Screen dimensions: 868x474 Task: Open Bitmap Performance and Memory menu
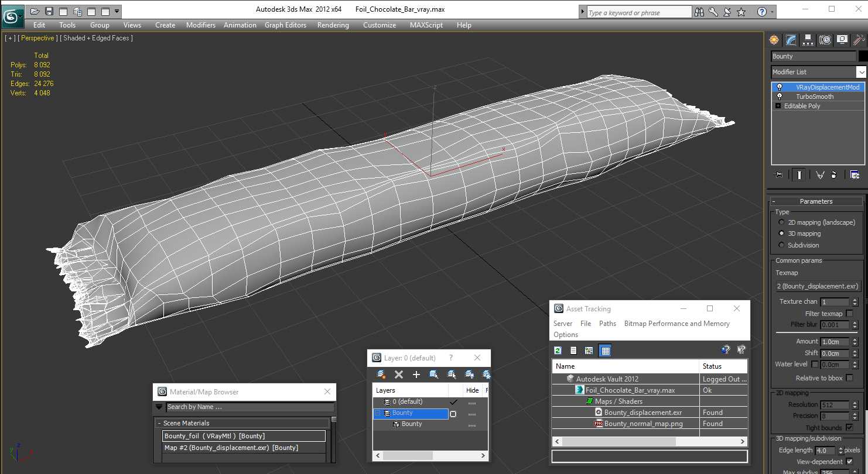coord(677,324)
